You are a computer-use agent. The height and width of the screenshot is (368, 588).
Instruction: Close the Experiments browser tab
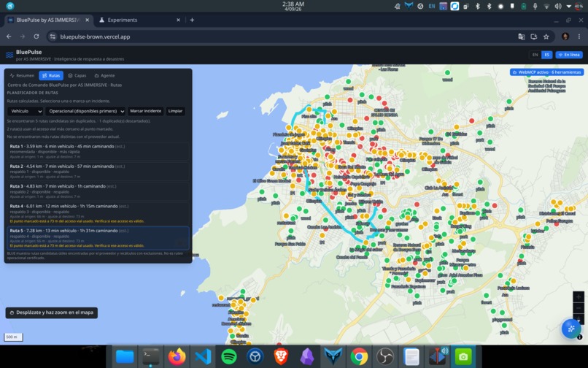coord(178,20)
